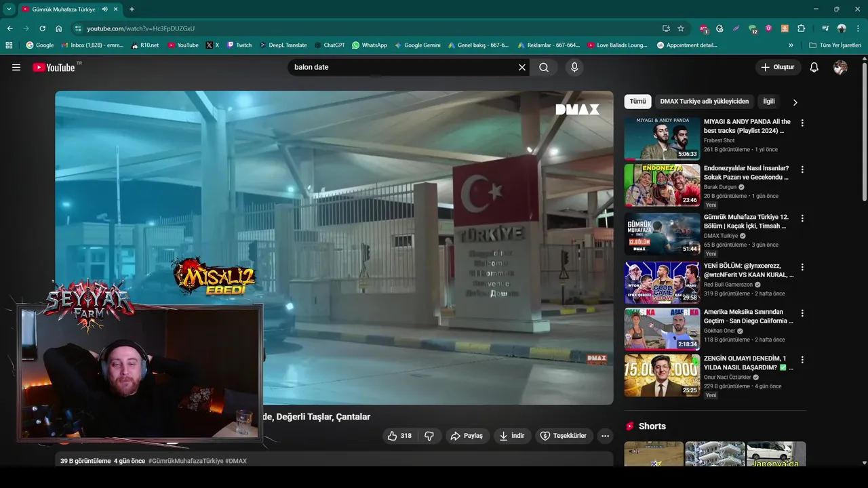Like the video with 318 likes
Screen dimensions: 868x488
(399, 436)
